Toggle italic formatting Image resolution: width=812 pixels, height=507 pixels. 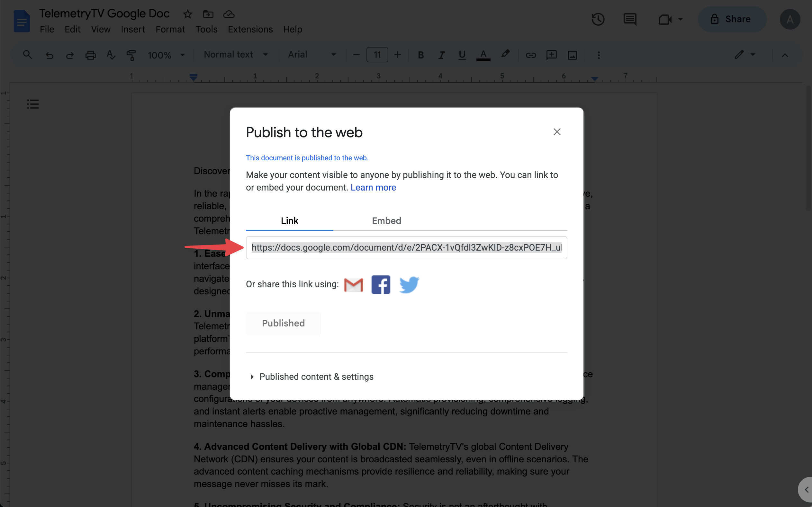441,55
